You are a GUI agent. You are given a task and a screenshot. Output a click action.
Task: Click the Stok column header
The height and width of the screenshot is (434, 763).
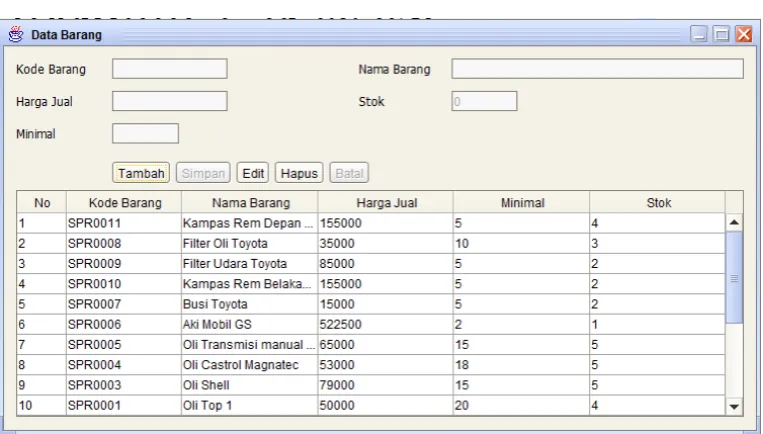pos(658,202)
